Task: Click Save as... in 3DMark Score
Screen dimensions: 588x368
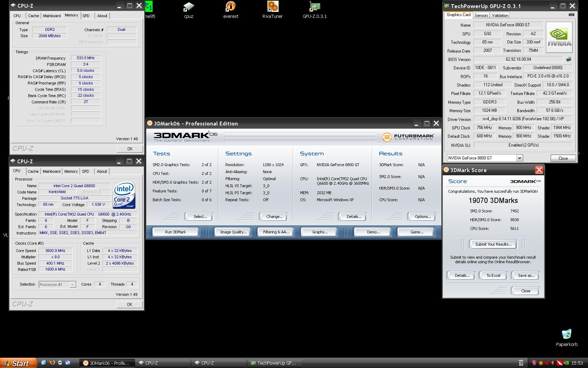Action: pyautogui.click(x=526, y=275)
